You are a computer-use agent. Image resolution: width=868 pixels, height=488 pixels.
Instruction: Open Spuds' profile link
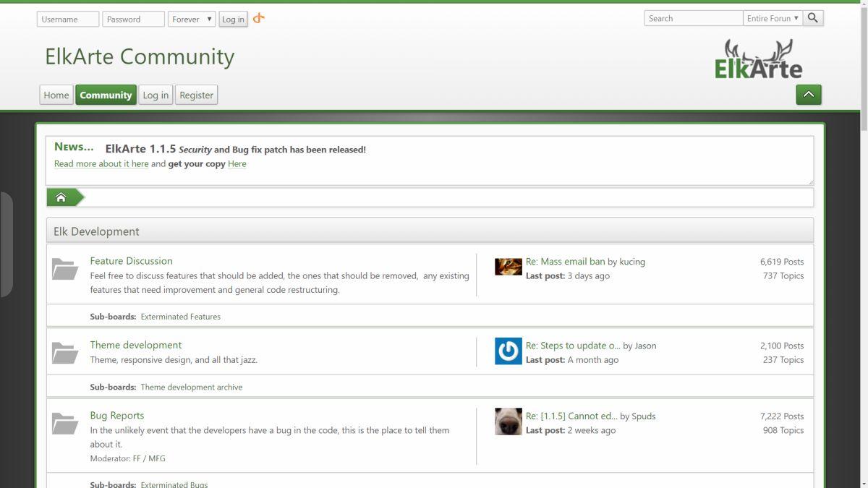[x=644, y=416]
